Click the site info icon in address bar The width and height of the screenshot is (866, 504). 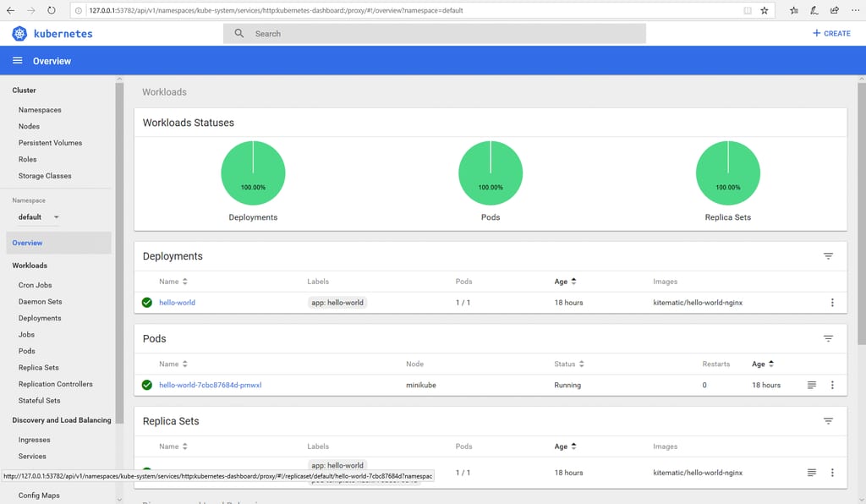(79, 10)
